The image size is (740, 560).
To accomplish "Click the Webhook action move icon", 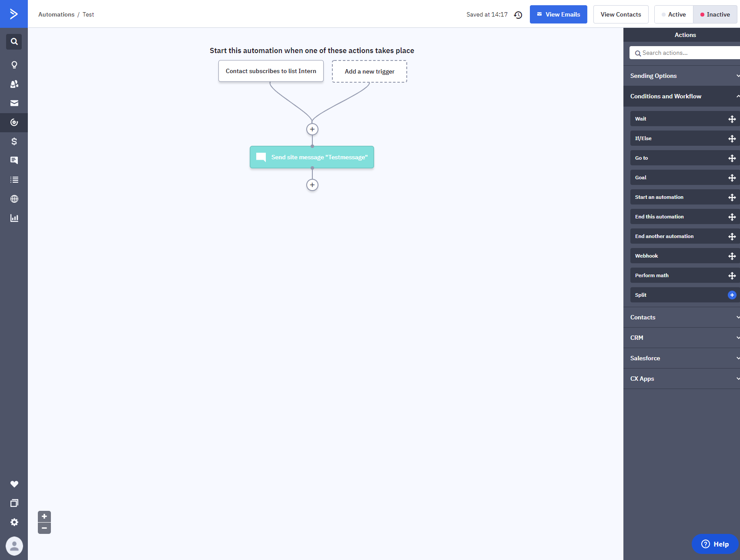I will click(732, 256).
